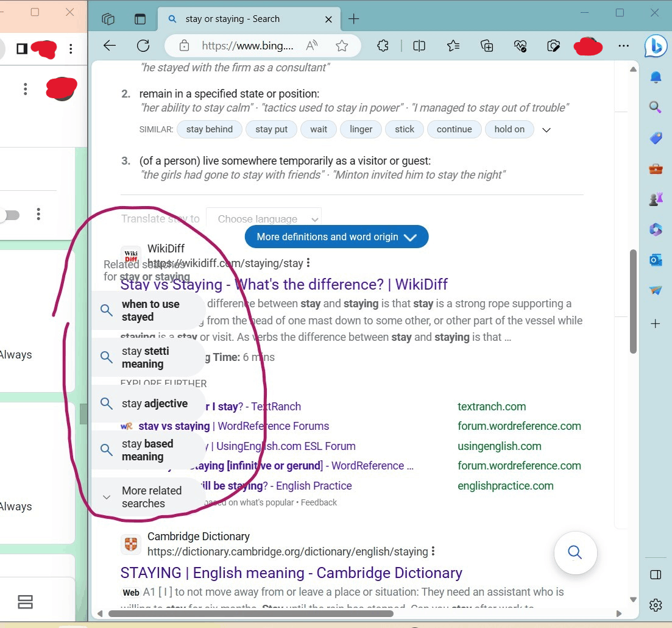The image size is (672, 628).
Task: Expand More related searches
Action: point(148,497)
